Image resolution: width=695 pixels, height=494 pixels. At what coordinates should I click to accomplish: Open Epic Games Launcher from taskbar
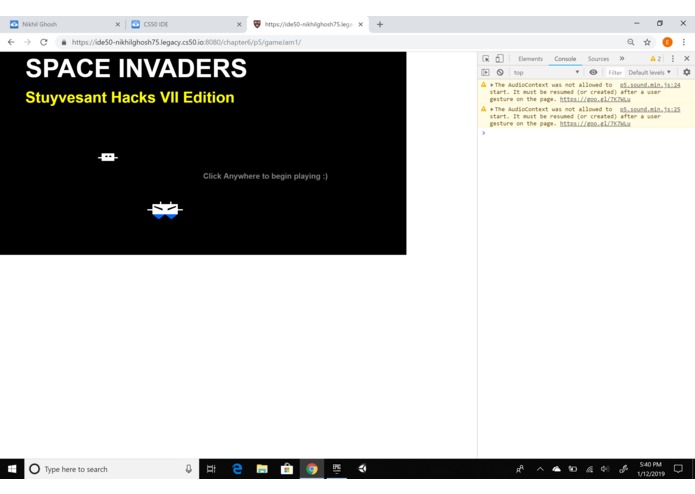point(336,469)
